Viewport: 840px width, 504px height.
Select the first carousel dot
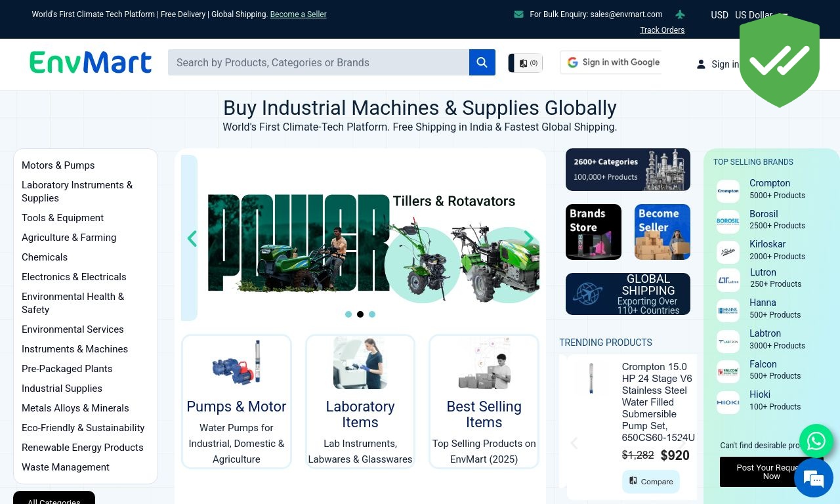(x=348, y=314)
